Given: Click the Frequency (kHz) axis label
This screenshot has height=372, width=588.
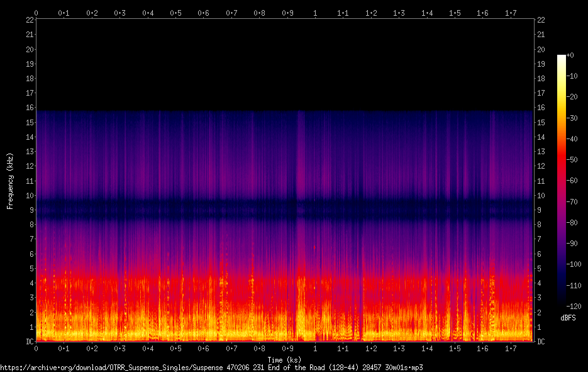Looking at the screenshot, I should click(x=10, y=181).
